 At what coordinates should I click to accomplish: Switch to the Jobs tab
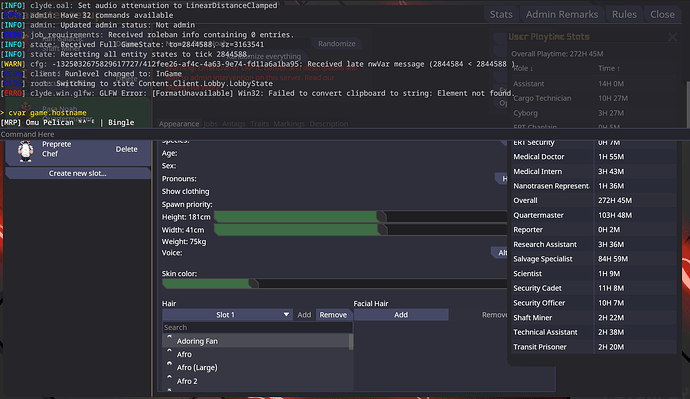[x=211, y=124]
